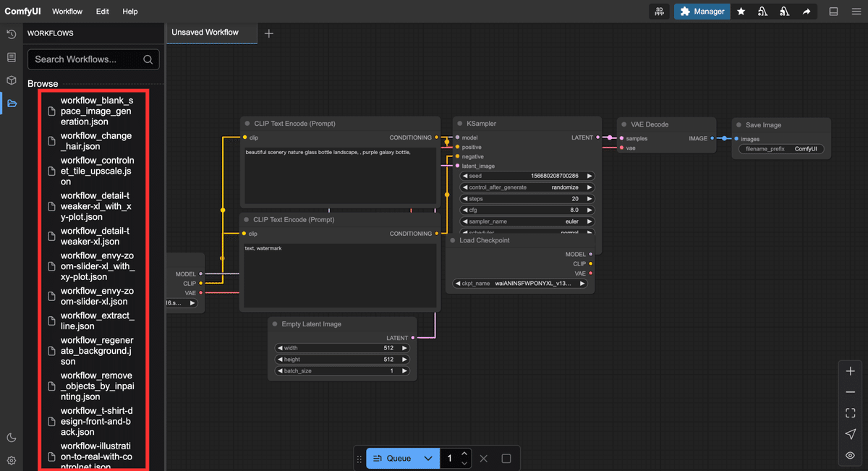This screenshot has width=868, height=471.
Task: Increase the steps value arrow
Action: (x=590, y=199)
